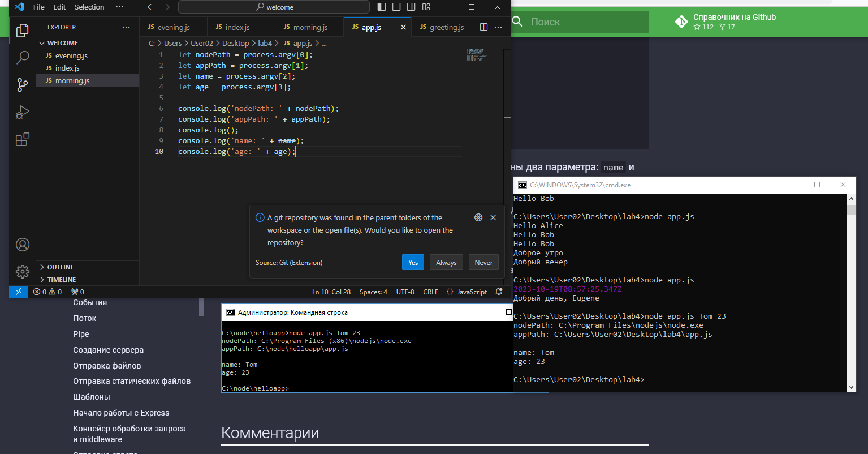Toggle the bottom panel layout button
868x454 pixels.
click(x=396, y=7)
